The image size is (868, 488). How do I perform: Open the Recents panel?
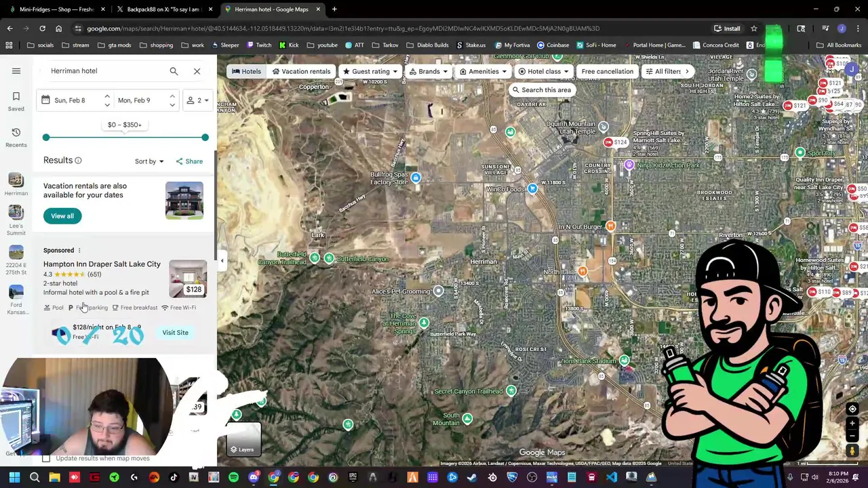pos(16,137)
